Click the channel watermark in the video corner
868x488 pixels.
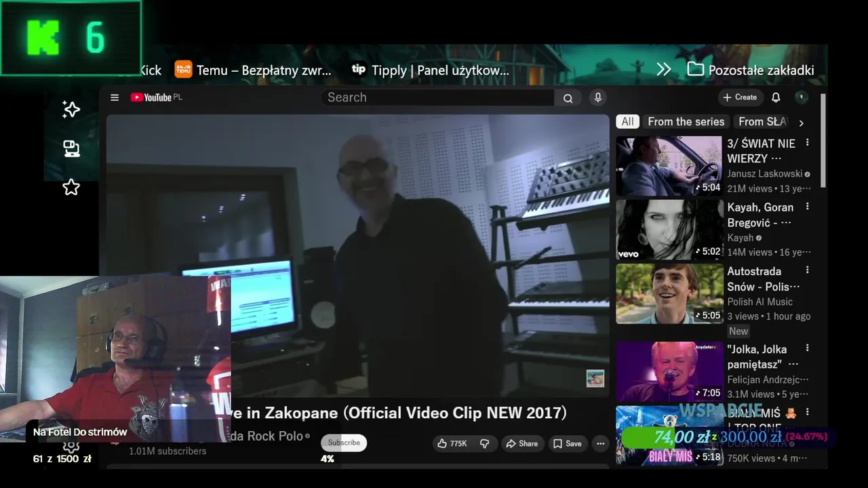click(595, 378)
